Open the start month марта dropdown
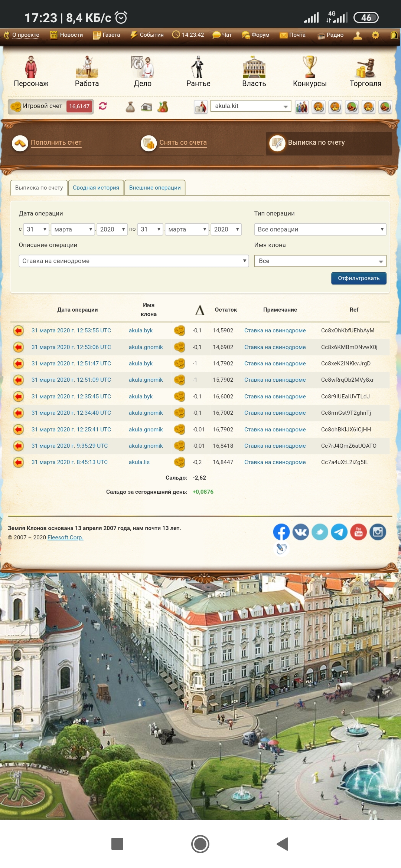This screenshot has width=401, height=868. click(x=73, y=229)
